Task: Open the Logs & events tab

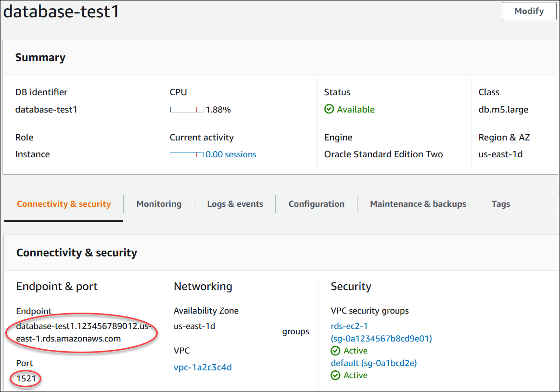Action: (x=235, y=204)
